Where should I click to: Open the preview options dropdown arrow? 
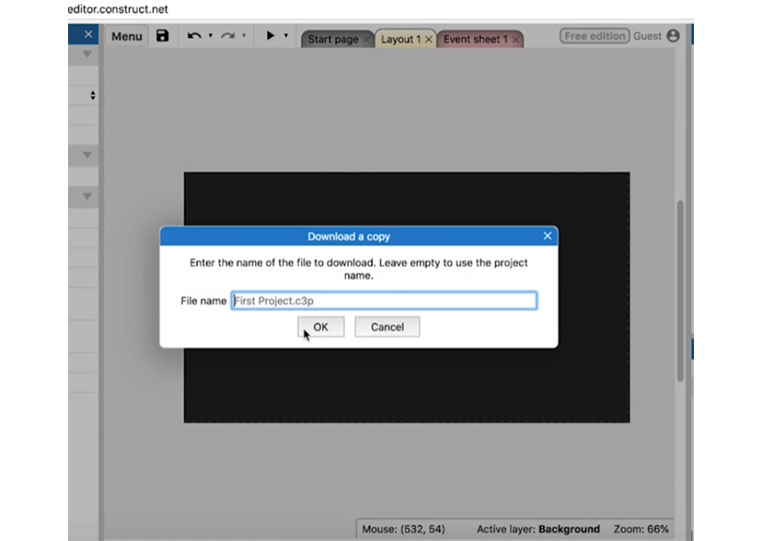coord(286,35)
